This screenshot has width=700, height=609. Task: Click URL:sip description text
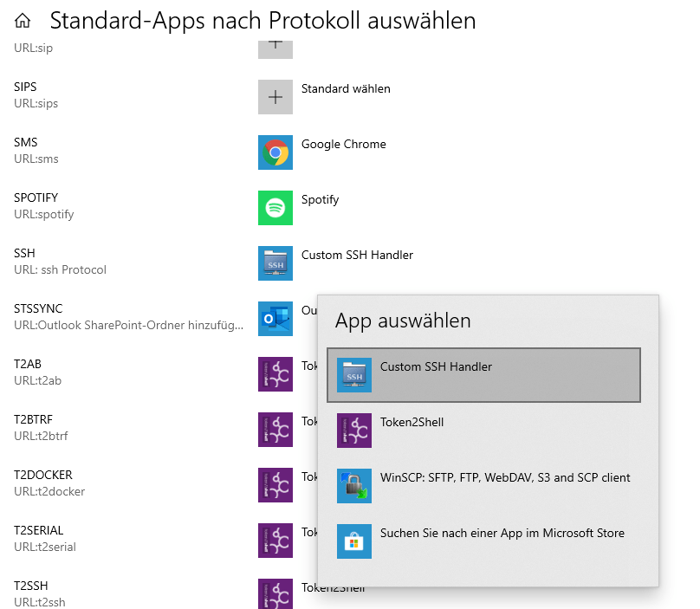pos(33,49)
